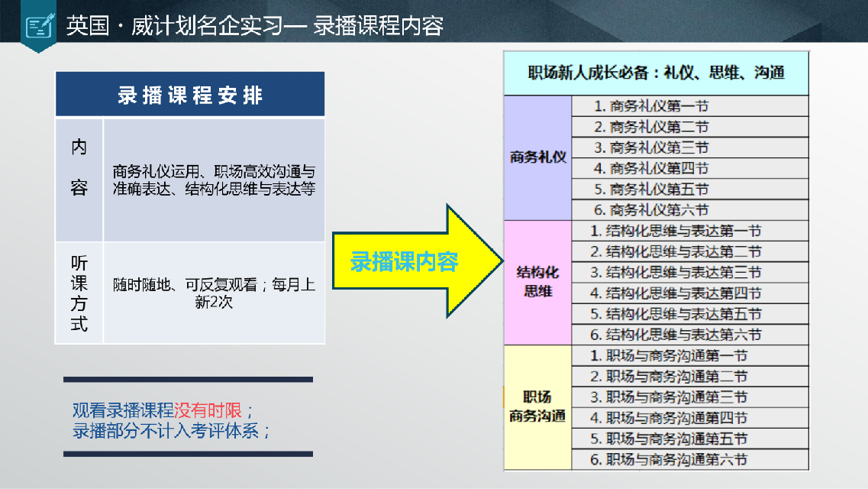Screen dimensions: 868x489
Task: Click the row 6. 商务礼仪第六节
Action: (x=690, y=210)
